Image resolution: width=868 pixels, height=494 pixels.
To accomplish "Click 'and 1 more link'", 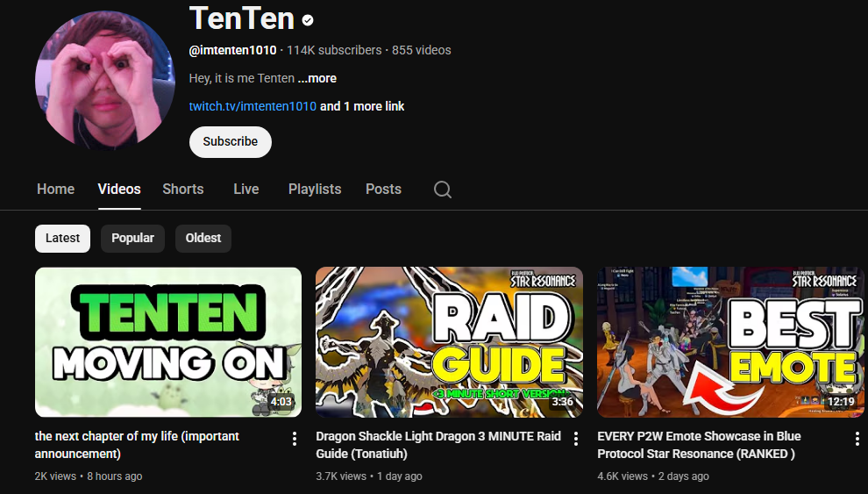I will pos(362,106).
